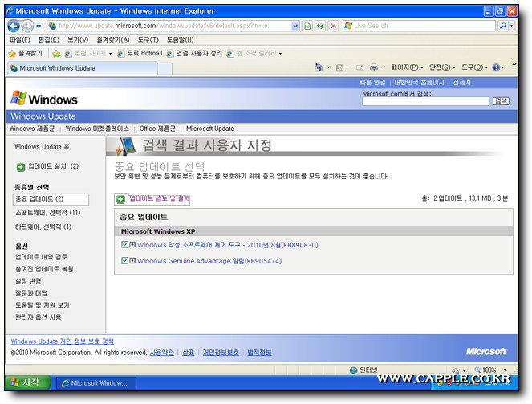Open the 연결 사용자 정의 favorites link

(x=195, y=54)
